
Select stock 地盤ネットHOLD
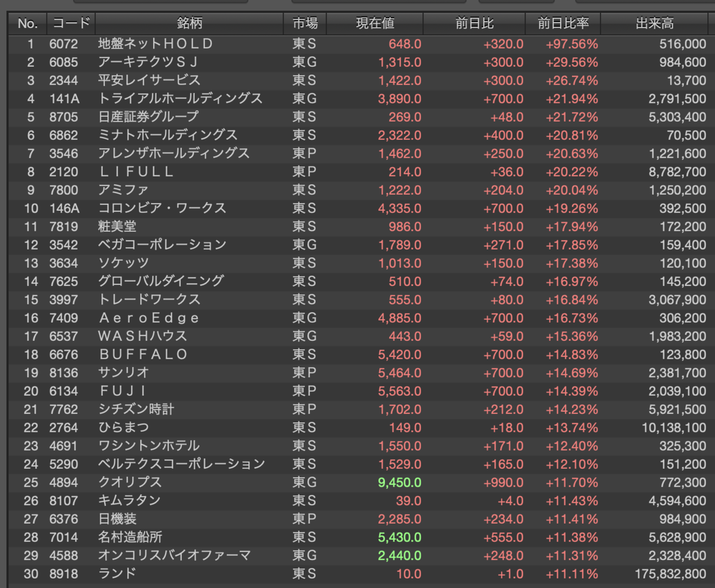click(x=156, y=44)
